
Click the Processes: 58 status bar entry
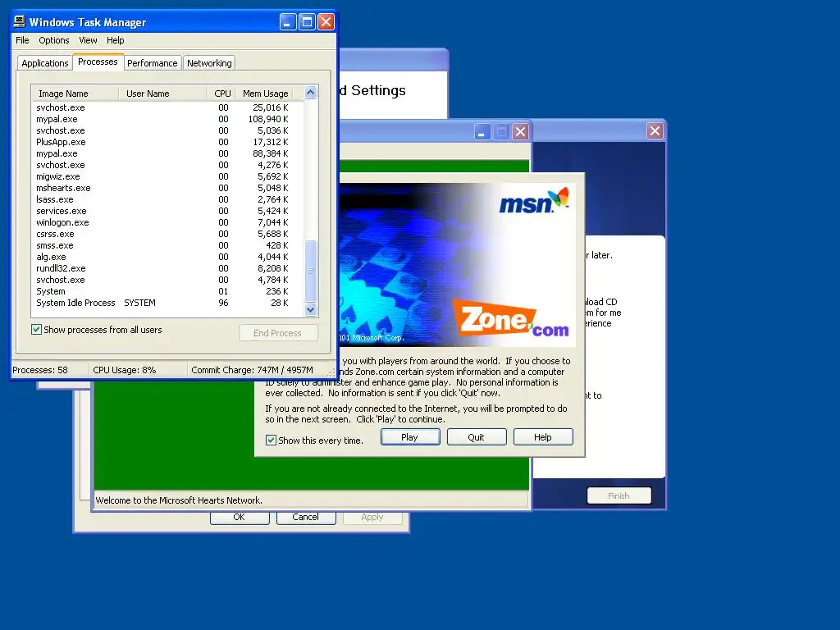click(50, 370)
